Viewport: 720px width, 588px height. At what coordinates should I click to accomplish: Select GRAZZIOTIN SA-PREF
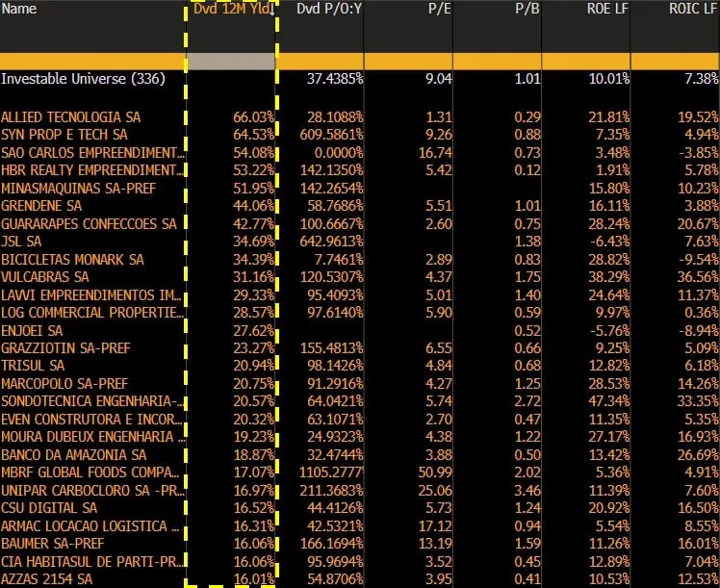65,348
